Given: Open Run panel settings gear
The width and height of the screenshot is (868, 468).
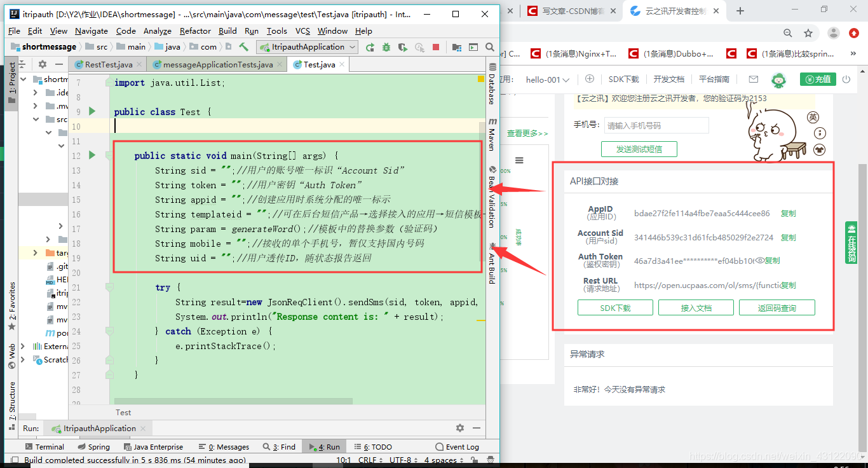Looking at the screenshot, I should click(460, 428).
